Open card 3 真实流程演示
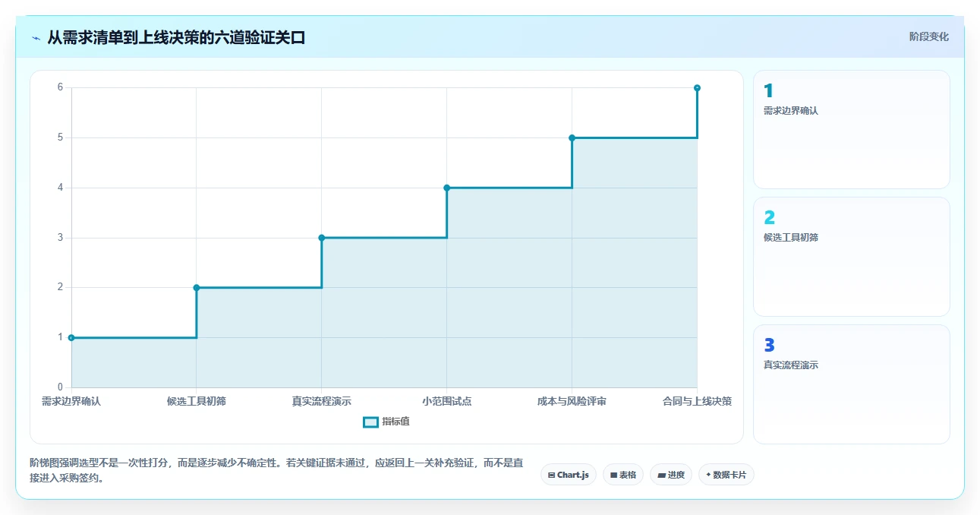 (x=851, y=384)
